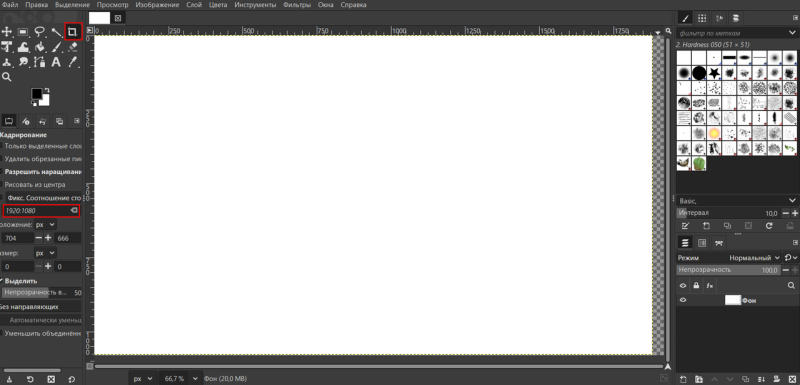Hide the 'Фон' layer with eye icon
This screenshot has height=385, width=800.
[x=683, y=300]
